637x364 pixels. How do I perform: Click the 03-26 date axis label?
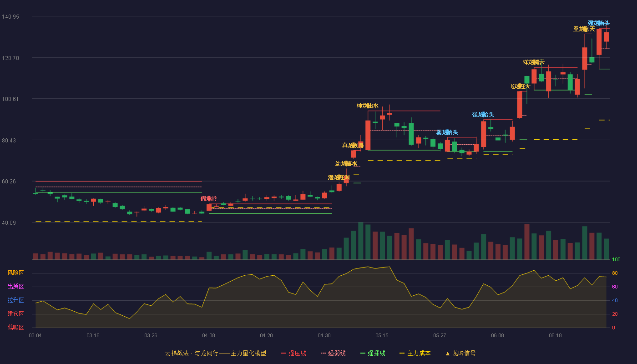click(151, 335)
